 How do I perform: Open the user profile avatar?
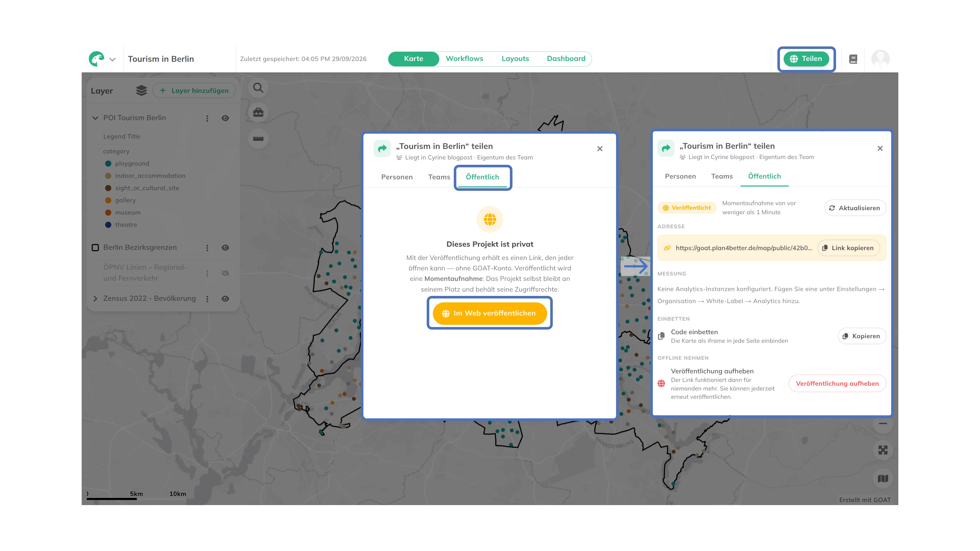click(x=880, y=59)
